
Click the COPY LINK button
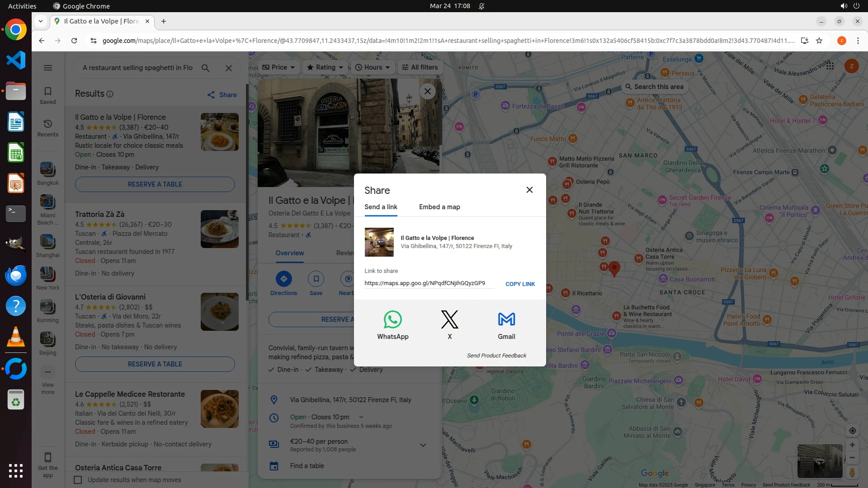pos(520,284)
